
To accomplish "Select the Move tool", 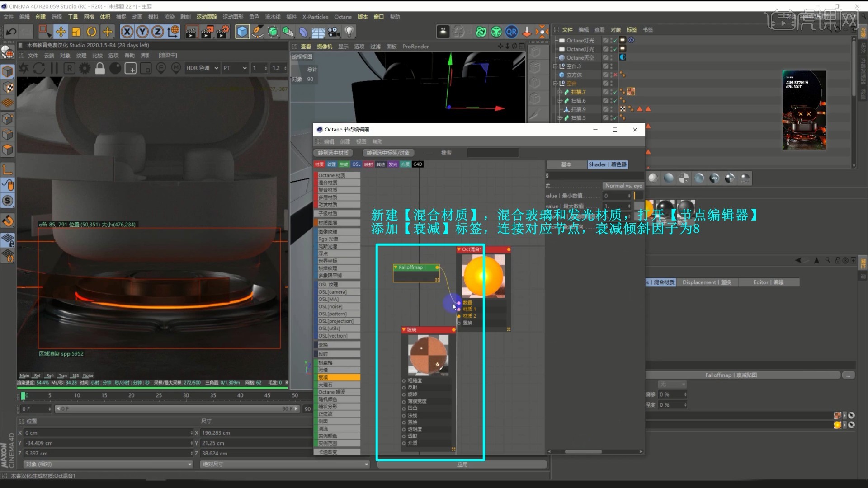I will [x=61, y=32].
